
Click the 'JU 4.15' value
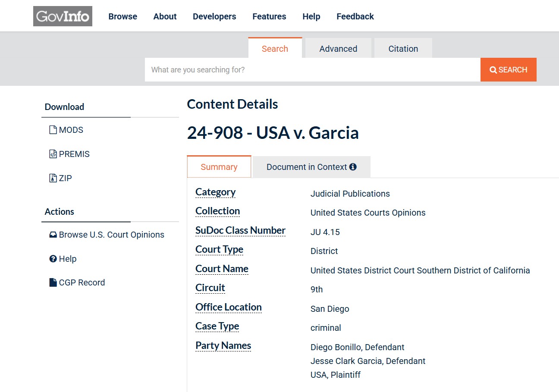pyautogui.click(x=325, y=232)
